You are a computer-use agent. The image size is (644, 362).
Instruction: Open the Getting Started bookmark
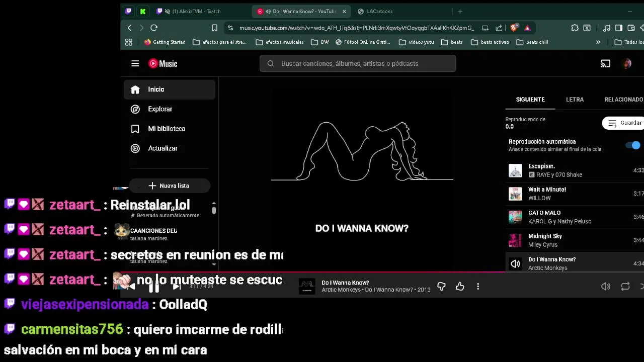click(x=165, y=42)
